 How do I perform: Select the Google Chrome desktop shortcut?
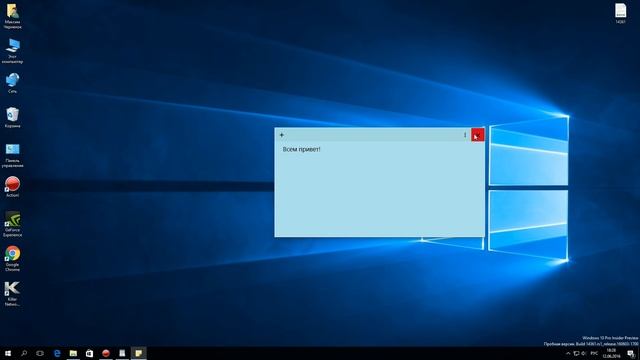[13, 259]
